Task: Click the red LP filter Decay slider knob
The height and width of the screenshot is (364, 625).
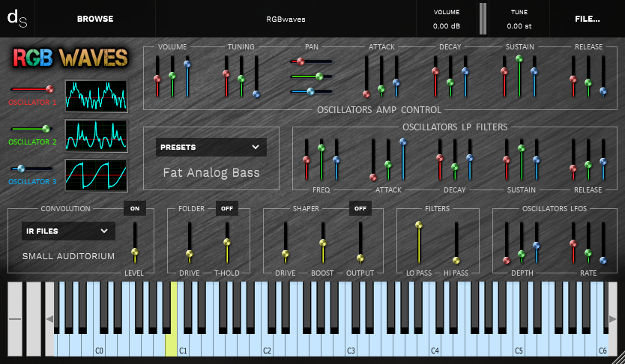Action: [x=440, y=158]
